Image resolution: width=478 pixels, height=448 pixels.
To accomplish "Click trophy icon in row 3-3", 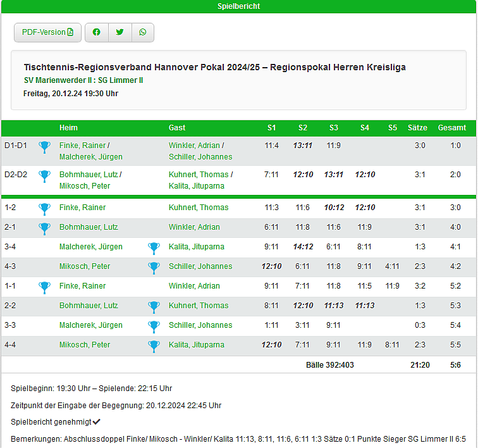I will pyautogui.click(x=154, y=327).
